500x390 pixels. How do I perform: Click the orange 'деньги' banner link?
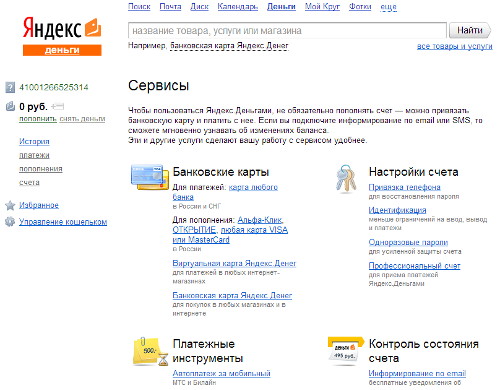pyautogui.click(x=62, y=50)
